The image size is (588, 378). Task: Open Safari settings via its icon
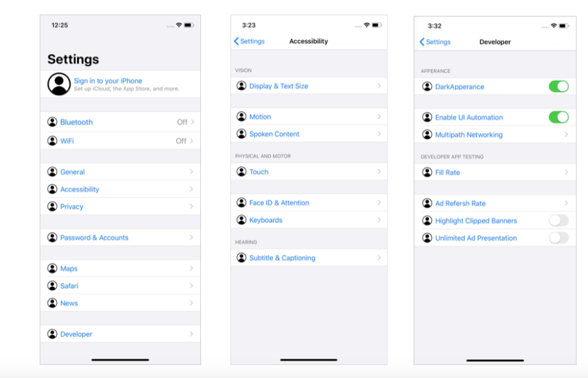[x=53, y=285]
